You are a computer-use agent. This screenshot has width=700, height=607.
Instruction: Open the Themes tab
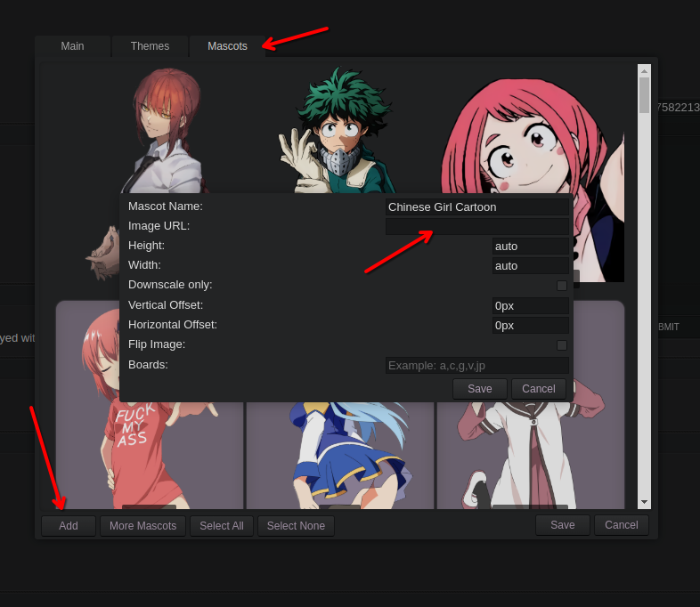coord(150,46)
